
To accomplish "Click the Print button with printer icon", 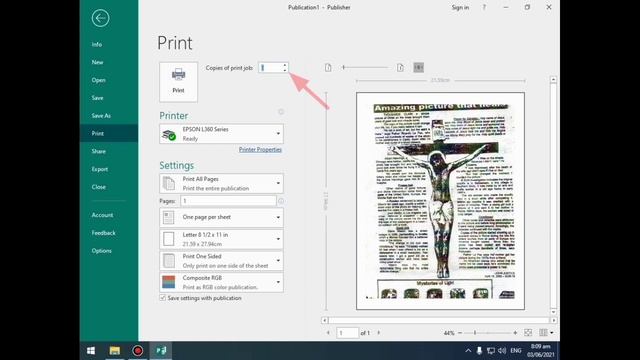I will pos(178,82).
